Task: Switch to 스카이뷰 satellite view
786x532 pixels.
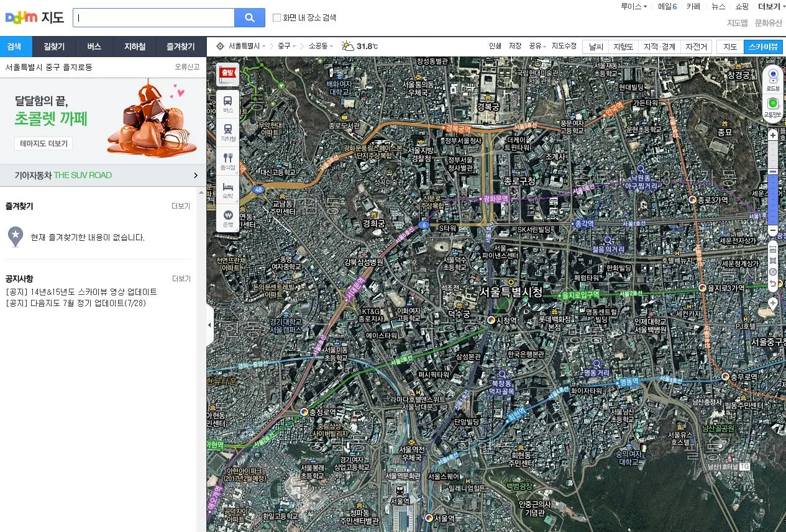Action: 763,47
